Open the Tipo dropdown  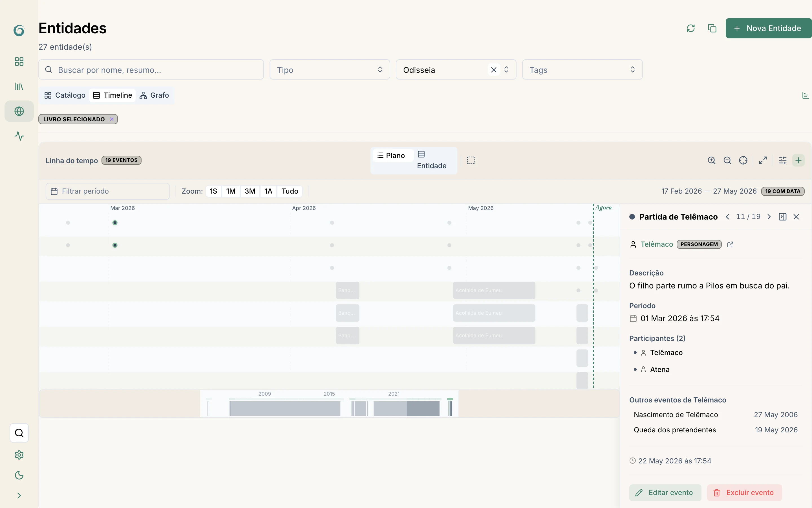(x=330, y=69)
